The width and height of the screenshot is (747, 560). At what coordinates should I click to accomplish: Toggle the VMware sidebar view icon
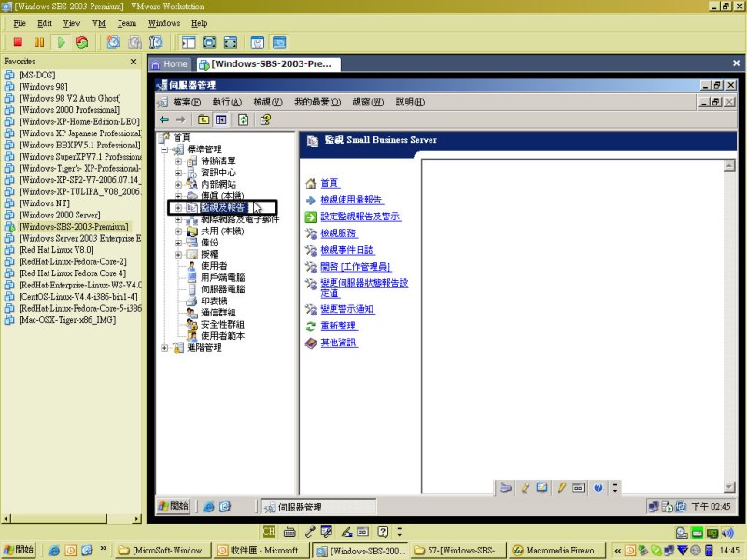click(189, 42)
